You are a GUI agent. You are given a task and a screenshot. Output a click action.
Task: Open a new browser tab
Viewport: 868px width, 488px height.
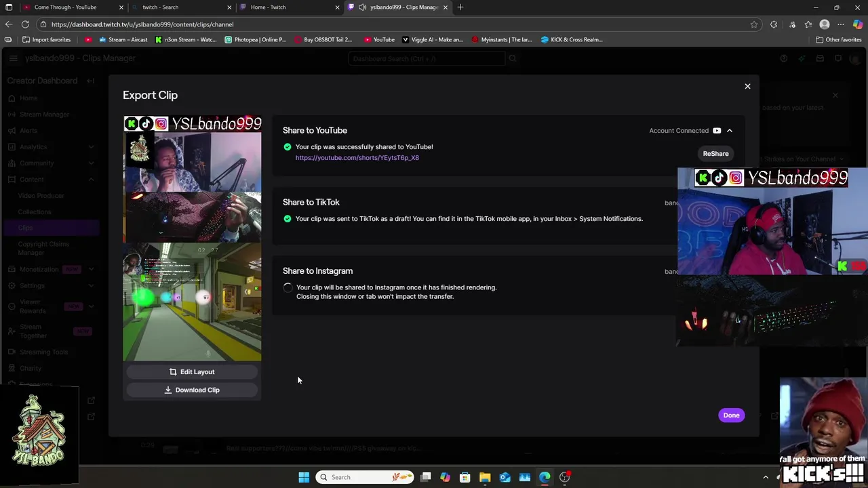coord(460,7)
